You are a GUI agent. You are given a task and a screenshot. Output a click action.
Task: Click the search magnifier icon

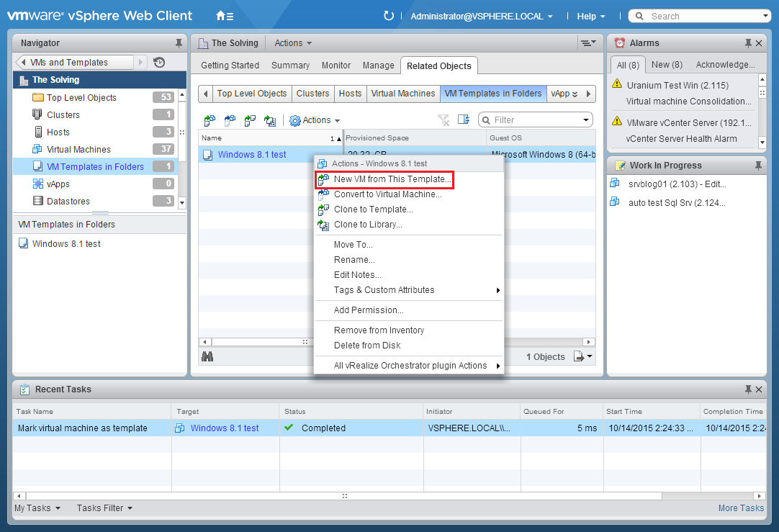(x=639, y=16)
